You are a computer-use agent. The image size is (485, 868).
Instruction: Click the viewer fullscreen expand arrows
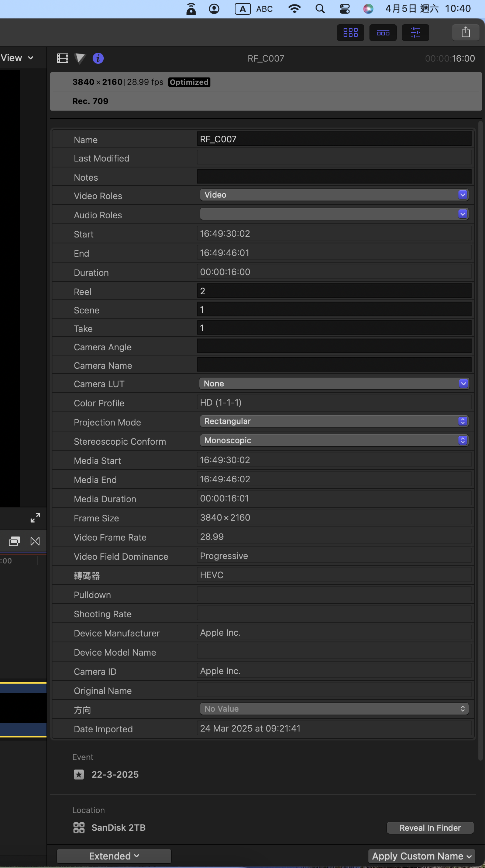pos(35,518)
